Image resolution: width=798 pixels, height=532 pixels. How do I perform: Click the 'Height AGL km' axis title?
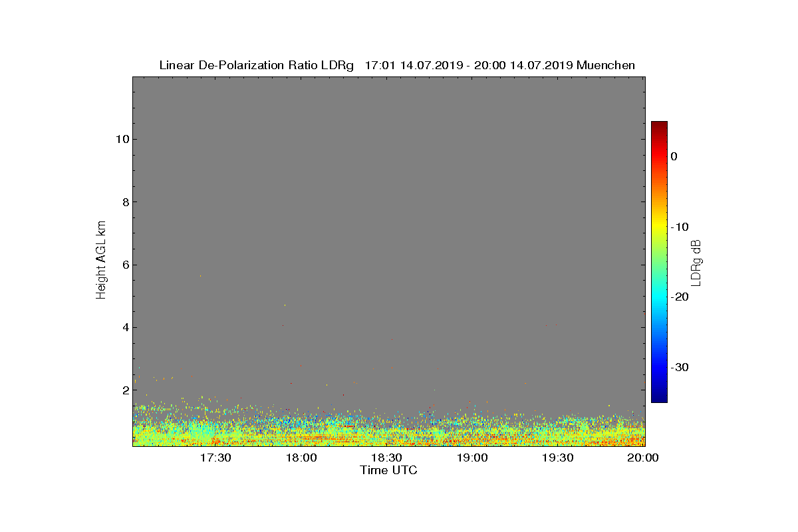click(101, 261)
